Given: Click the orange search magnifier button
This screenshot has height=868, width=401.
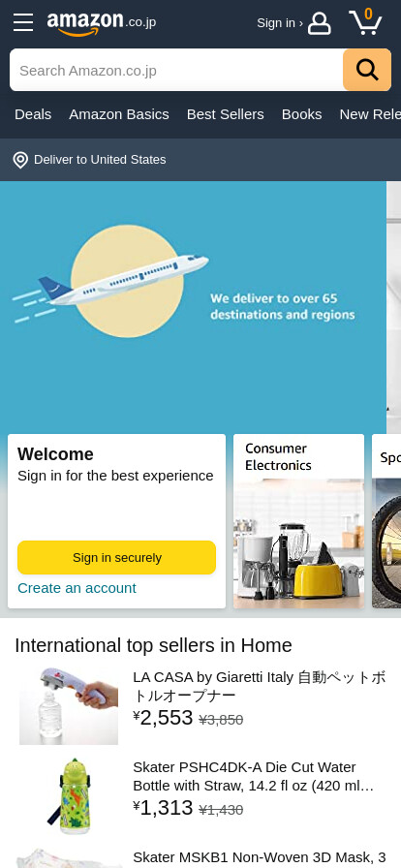Looking at the screenshot, I should coord(367,70).
